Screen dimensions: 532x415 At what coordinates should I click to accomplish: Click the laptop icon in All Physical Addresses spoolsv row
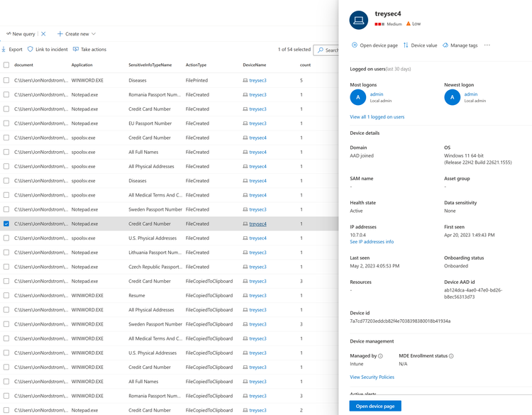pyautogui.click(x=245, y=167)
